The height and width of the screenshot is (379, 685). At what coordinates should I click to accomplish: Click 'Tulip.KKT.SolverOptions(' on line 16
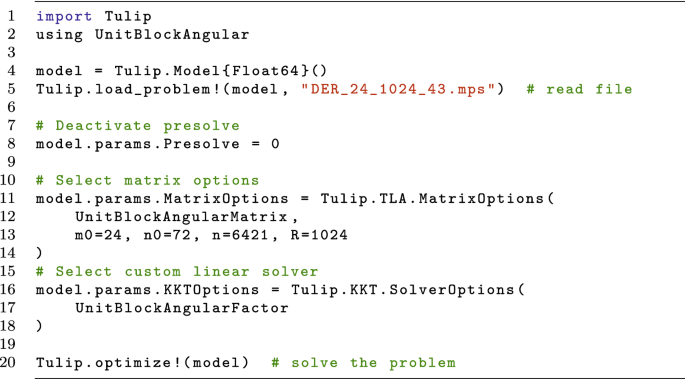[x=408, y=290]
